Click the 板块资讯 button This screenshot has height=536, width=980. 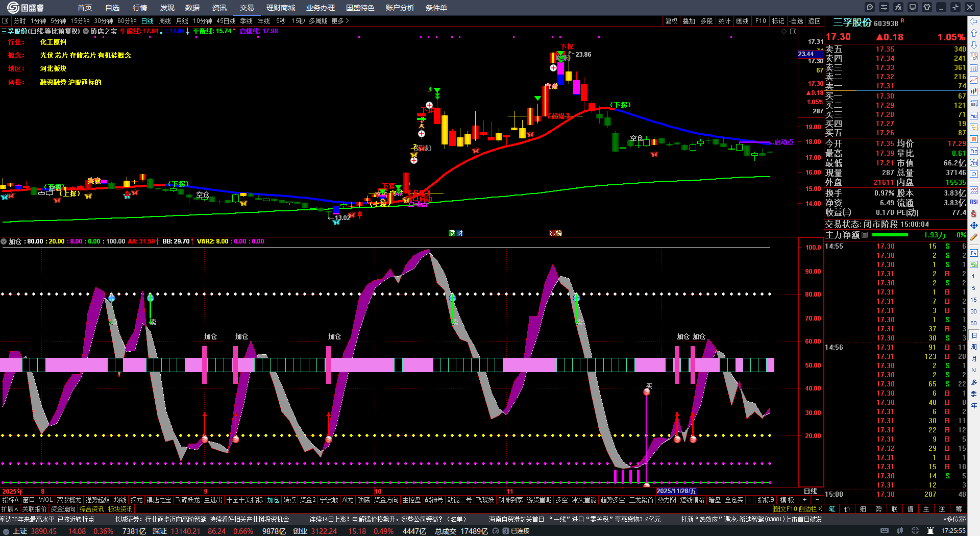[120, 509]
